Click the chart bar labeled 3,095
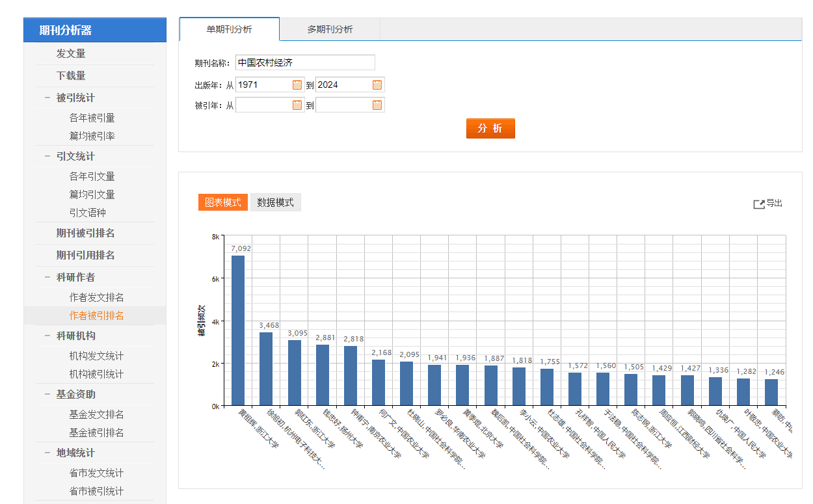813x504 pixels. [295, 373]
